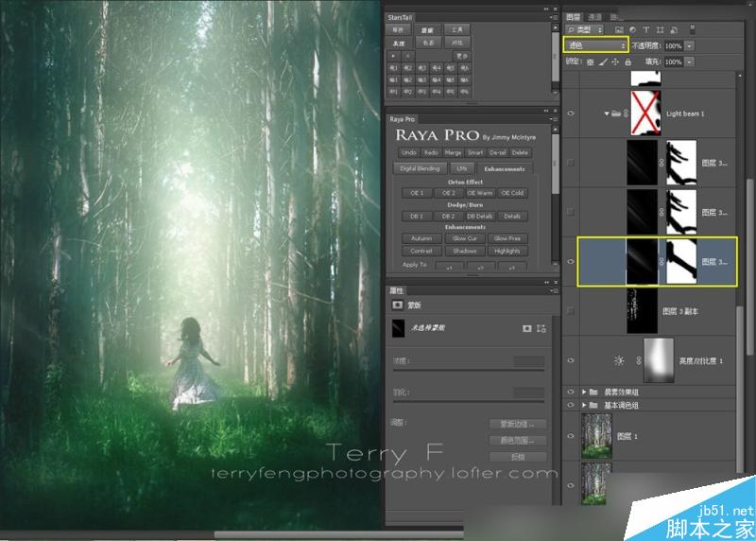This screenshot has width=756, height=541.
Task: Click the StarsTail play arrow button
Action: tap(394, 56)
